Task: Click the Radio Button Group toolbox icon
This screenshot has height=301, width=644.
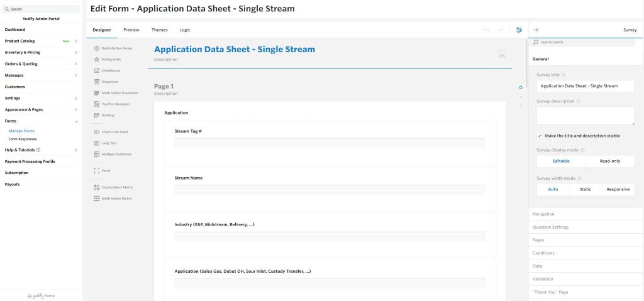Action: 96,48
